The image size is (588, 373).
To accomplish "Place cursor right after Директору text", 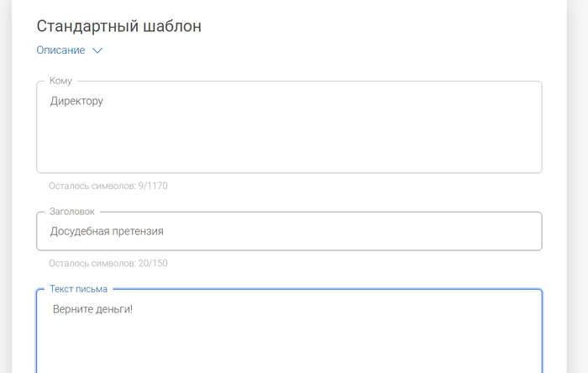I will [x=103, y=102].
